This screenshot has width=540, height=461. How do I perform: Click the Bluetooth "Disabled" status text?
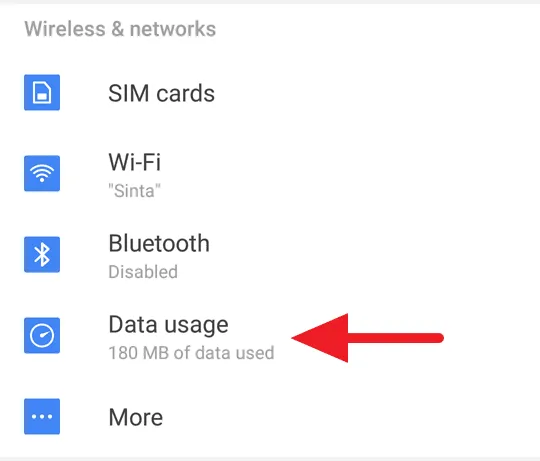click(x=143, y=272)
